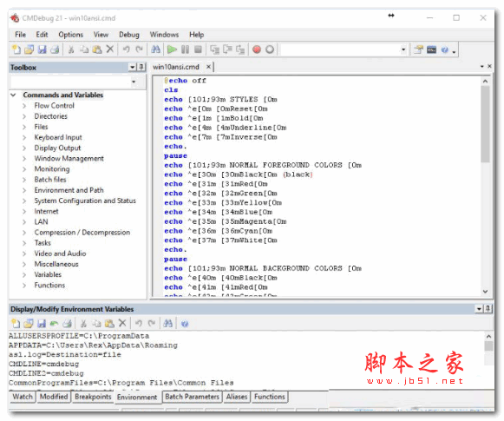The width and height of the screenshot is (504, 421).
Task: Click the green Refresh icon in Environment toolbar
Action: click(54, 323)
